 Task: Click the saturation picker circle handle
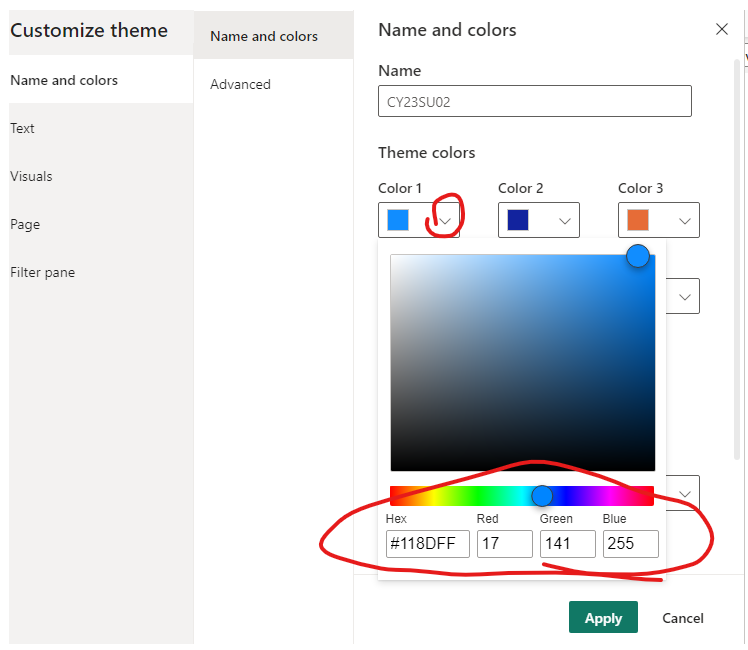[x=638, y=256]
